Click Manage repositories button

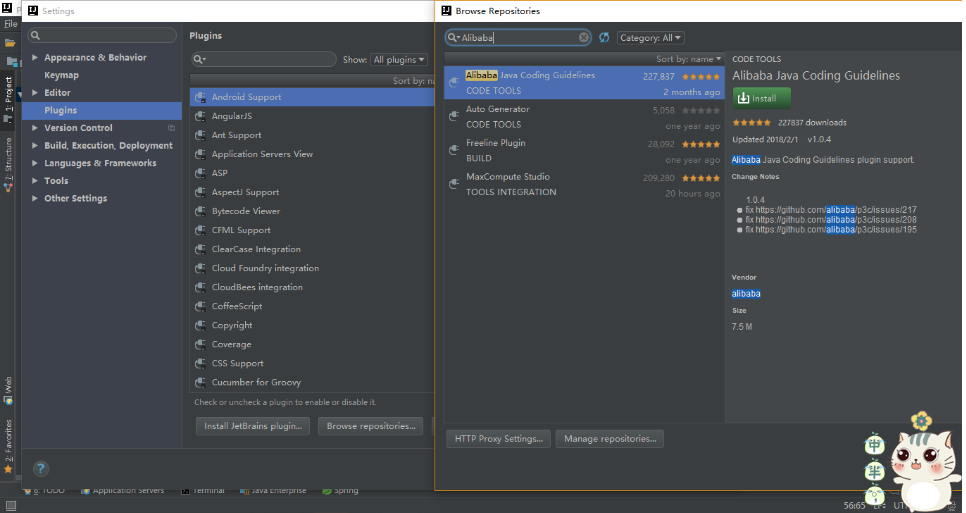[610, 438]
